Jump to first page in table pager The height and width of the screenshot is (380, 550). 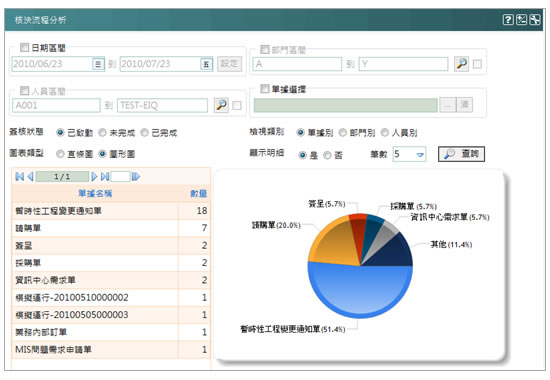pyautogui.click(x=20, y=177)
